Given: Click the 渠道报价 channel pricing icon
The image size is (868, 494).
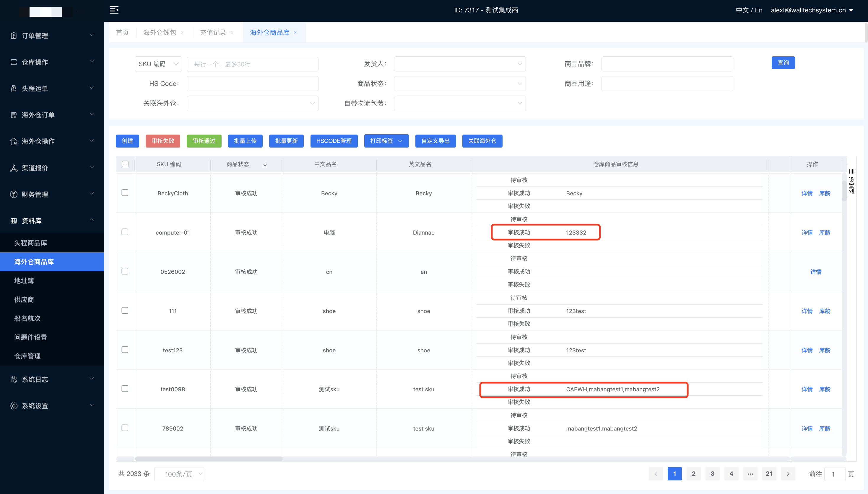Looking at the screenshot, I should pos(14,168).
